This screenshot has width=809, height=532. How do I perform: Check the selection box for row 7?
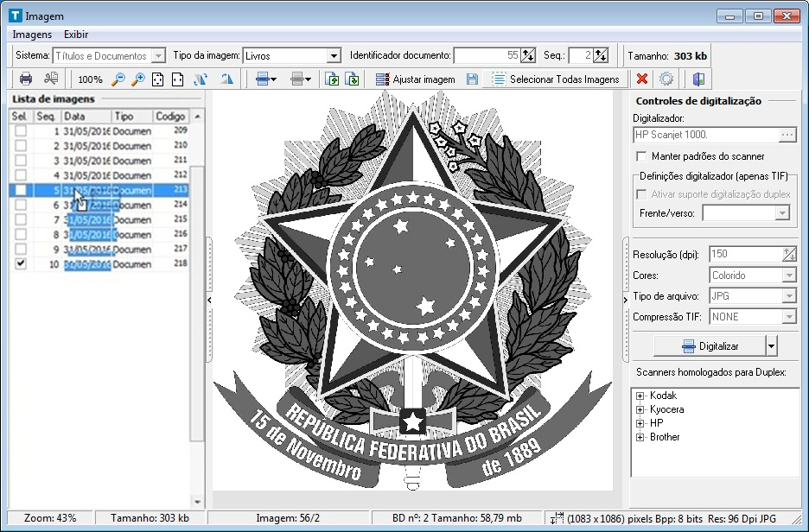pyautogui.click(x=20, y=219)
